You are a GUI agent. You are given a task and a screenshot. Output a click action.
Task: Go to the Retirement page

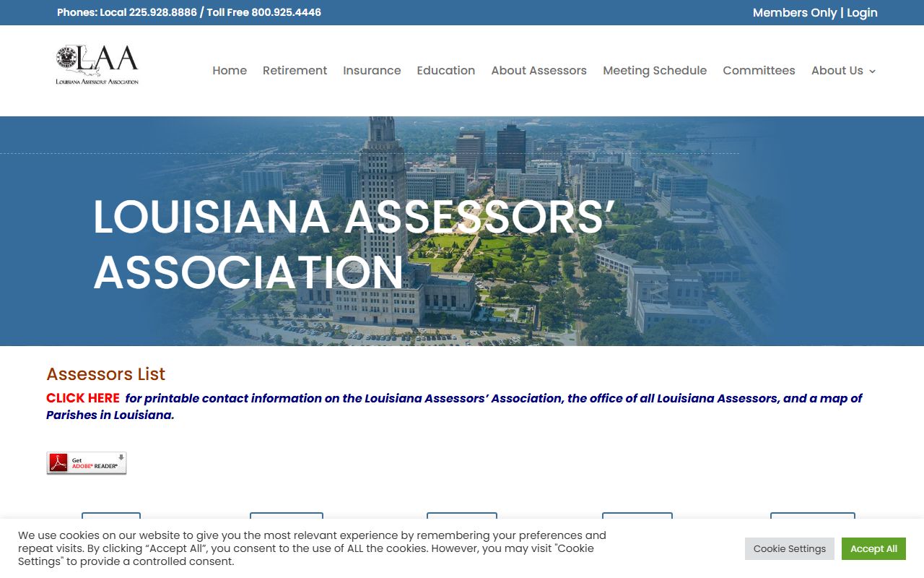(x=295, y=70)
